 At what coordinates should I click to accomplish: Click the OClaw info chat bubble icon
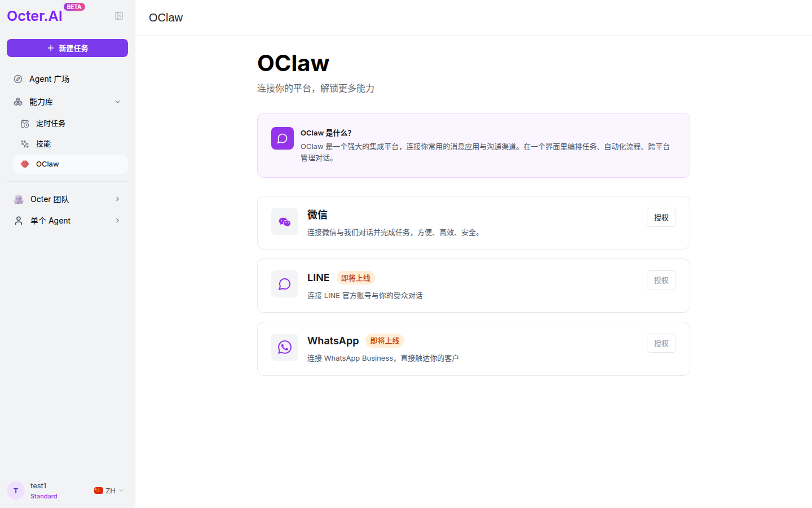pyautogui.click(x=283, y=138)
